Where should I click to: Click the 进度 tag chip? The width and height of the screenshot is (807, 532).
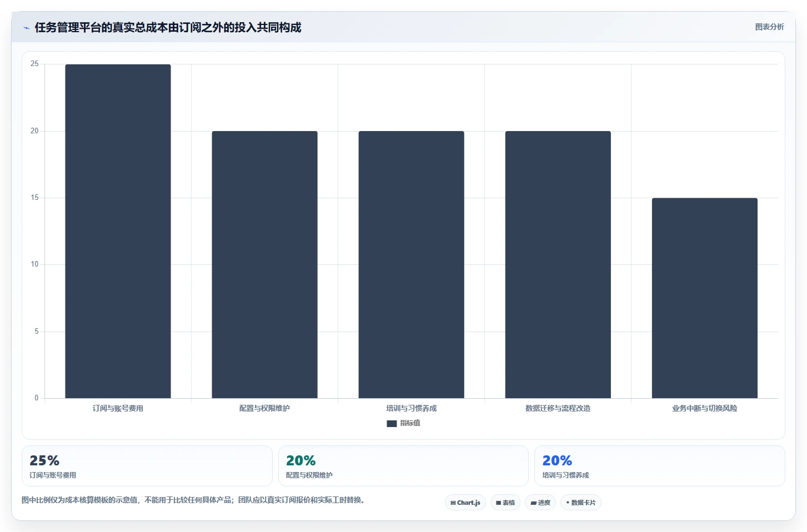tap(540, 503)
